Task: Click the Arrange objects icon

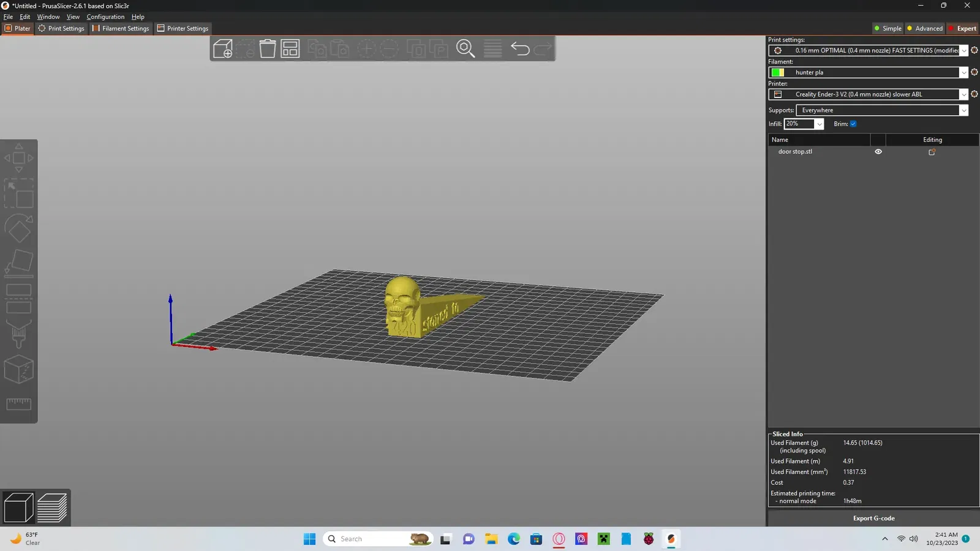Action: pos(290,48)
